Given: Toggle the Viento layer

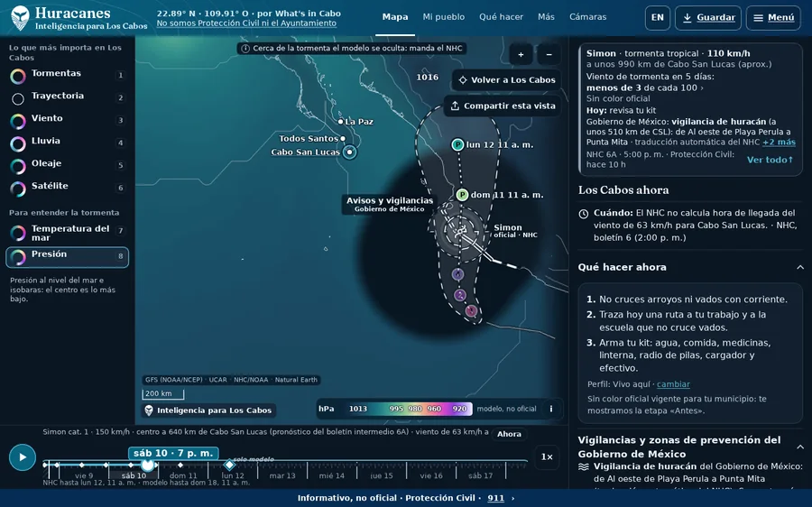Looking at the screenshot, I should [68, 120].
